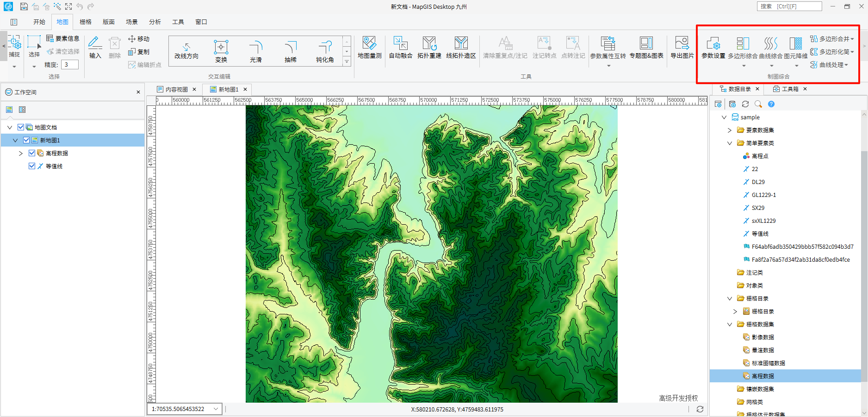Select the 光滑 smooth line tool
Screen dimensions: 868x417
point(255,48)
